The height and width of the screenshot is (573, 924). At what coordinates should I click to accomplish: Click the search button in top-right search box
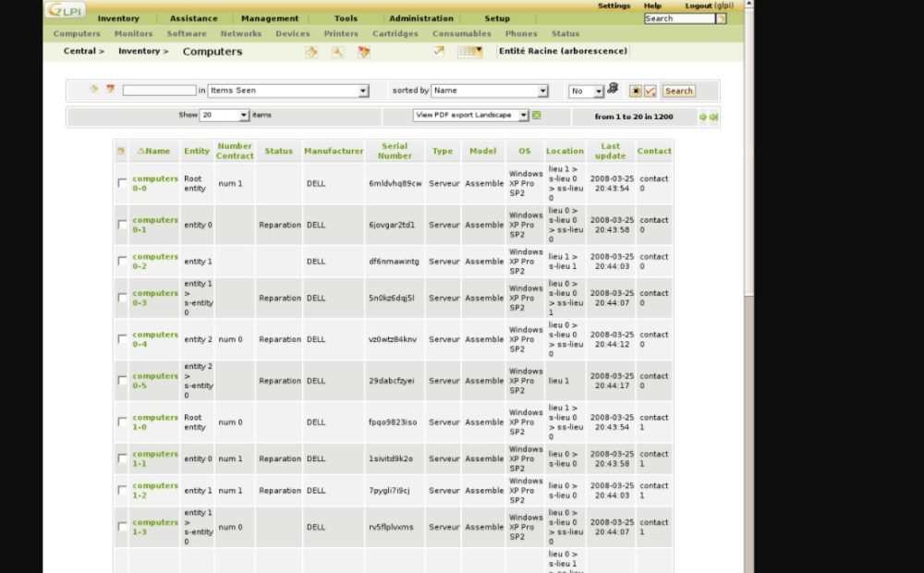pos(721,18)
